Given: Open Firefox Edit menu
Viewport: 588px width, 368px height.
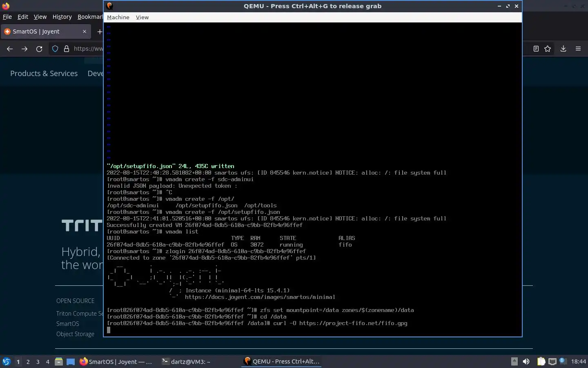Looking at the screenshot, I should (23, 17).
